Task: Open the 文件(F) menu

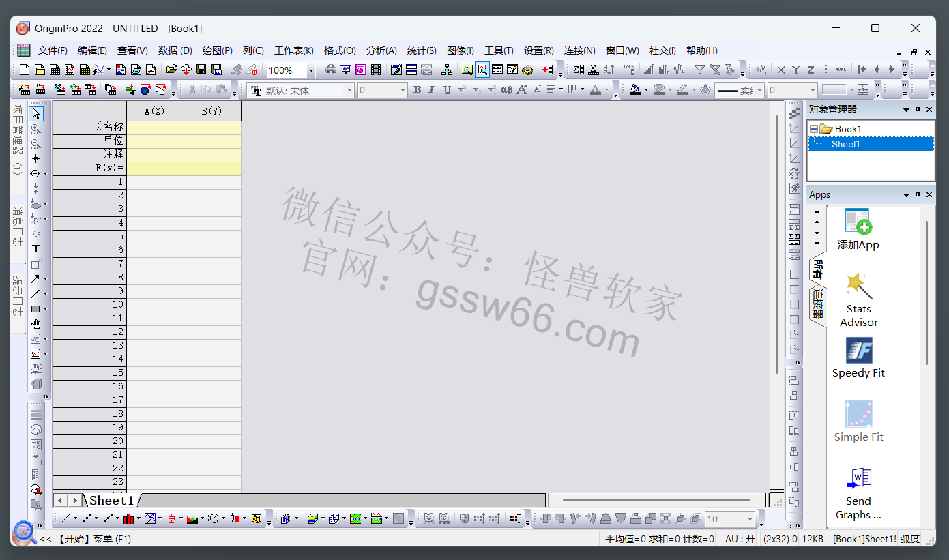Action: (53, 50)
